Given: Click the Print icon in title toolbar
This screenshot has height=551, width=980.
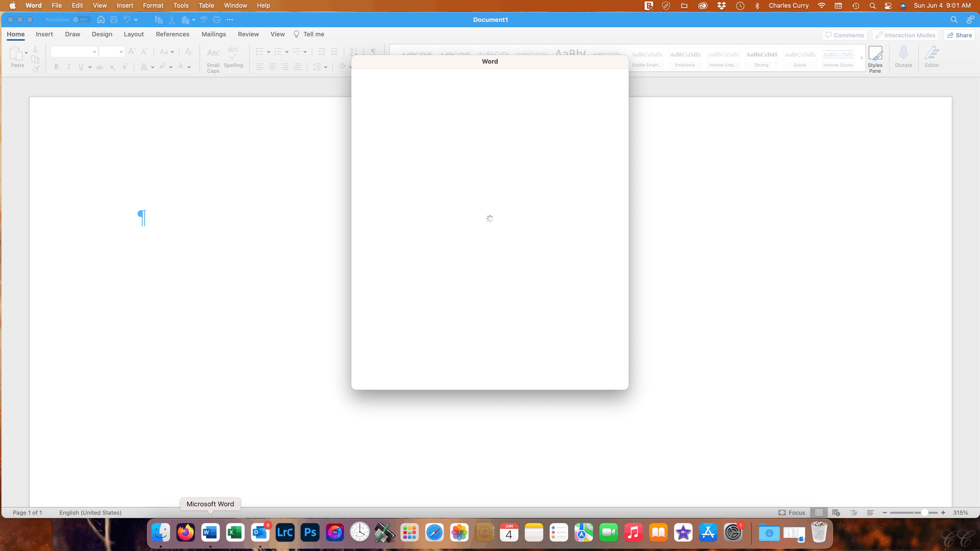Looking at the screenshot, I should [217, 19].
